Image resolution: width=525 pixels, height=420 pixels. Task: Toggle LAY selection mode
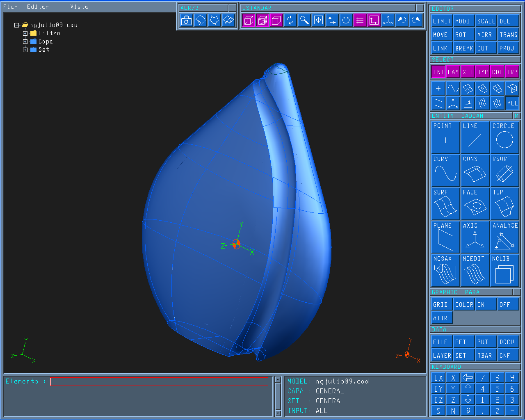[453, 72]
